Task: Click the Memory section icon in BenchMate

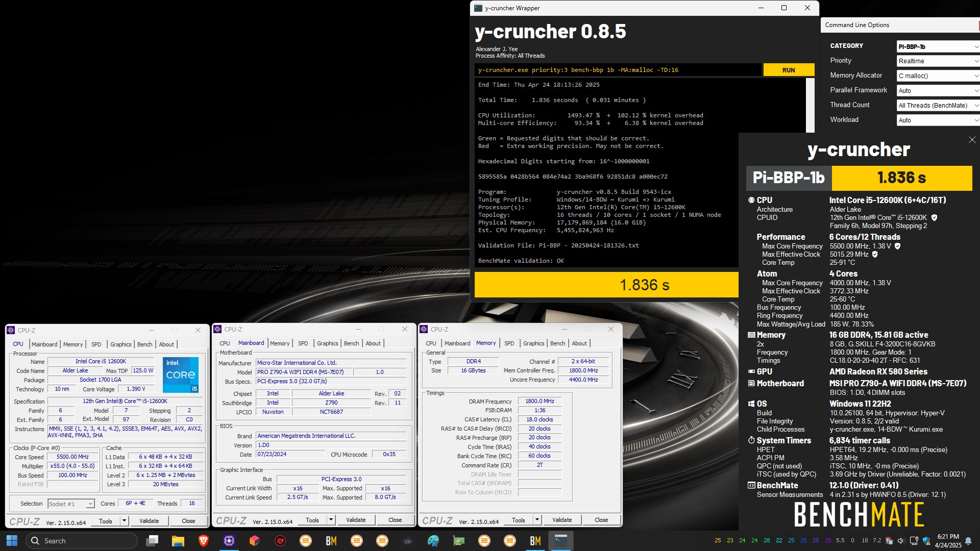Action: click(751, 335)
